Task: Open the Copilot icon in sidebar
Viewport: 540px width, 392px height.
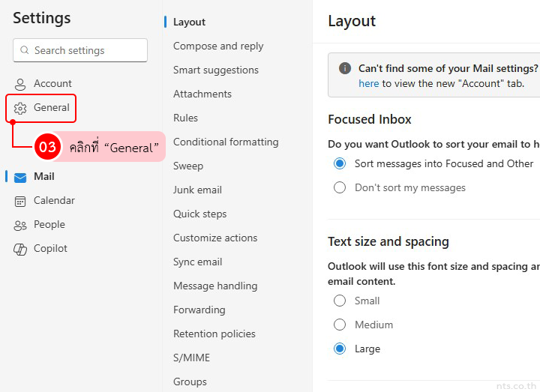Action: [20, 249]
